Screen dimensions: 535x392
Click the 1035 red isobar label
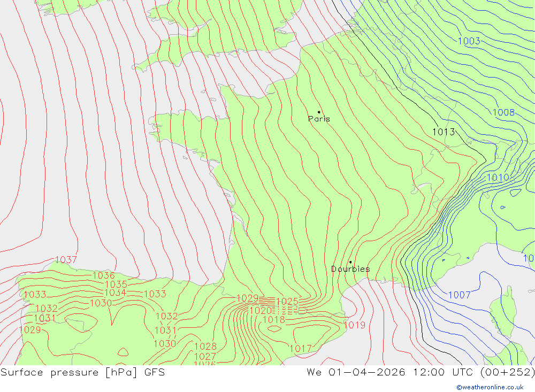(x=116, y=284)
